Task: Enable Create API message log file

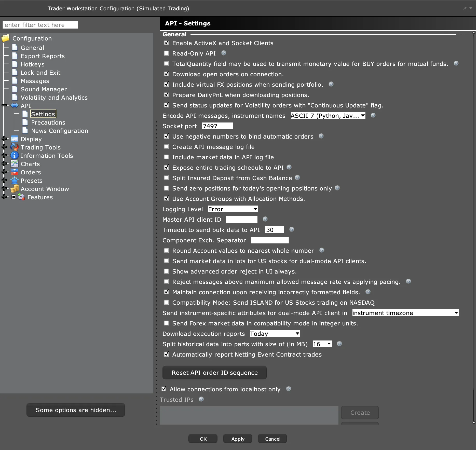Action: click(x=167, y=146)
